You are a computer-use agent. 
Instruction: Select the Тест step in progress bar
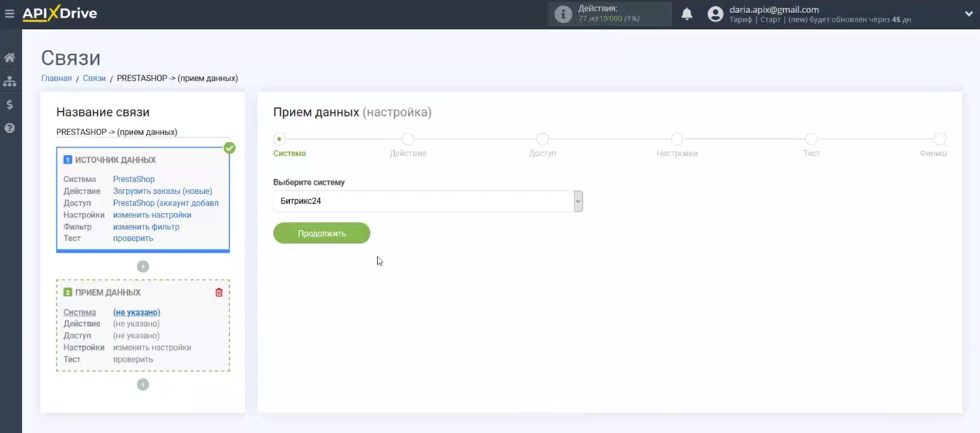812,139
